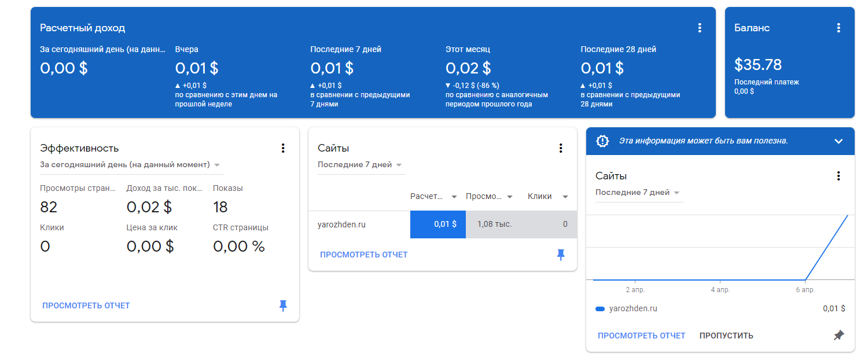Open the Баланс card three-dot menu

coord(838,28)
